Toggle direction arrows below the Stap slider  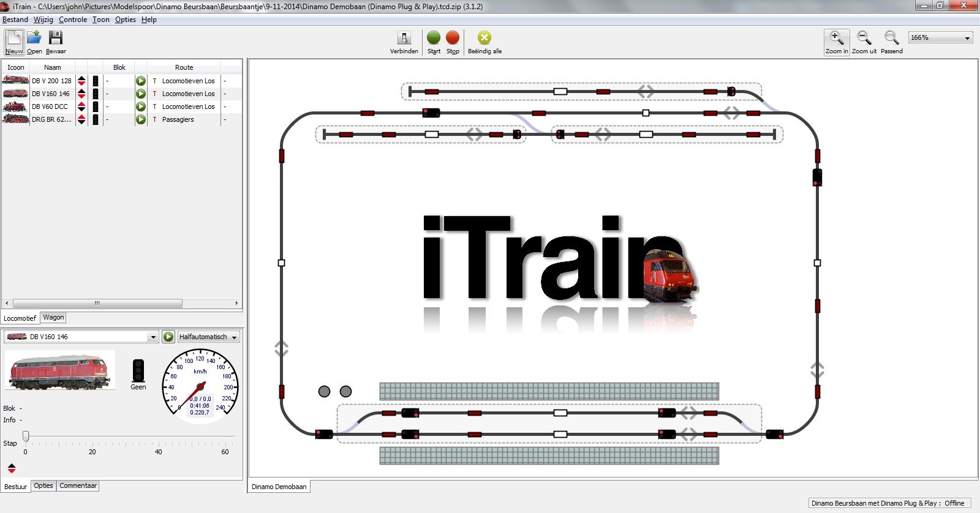pyautogui.click(x=12, y=468)
